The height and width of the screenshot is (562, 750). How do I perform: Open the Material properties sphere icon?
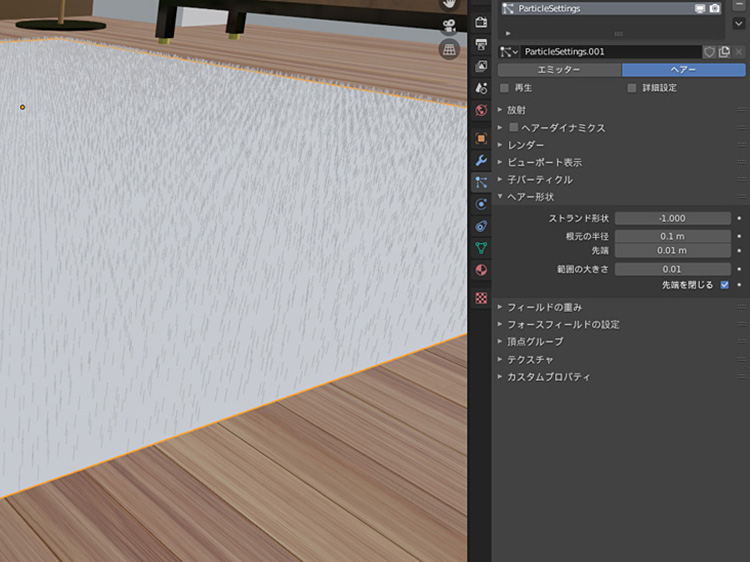tap(481, 270)
